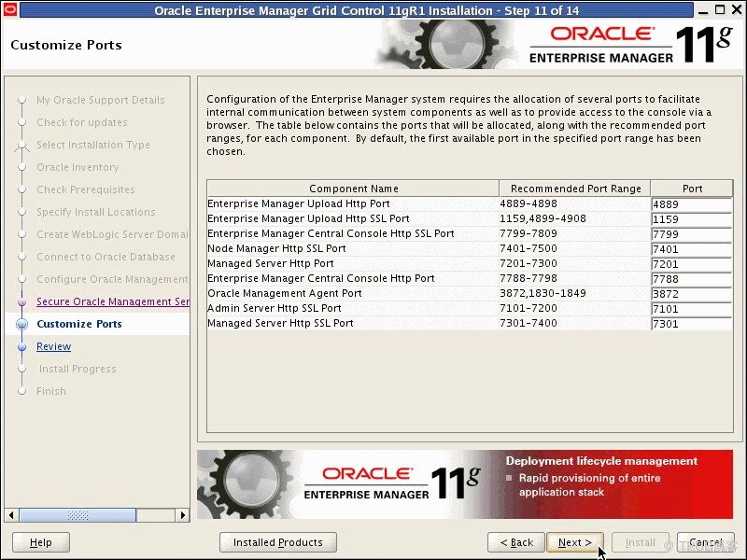Select the Node Manager Http SSL Port name
This screenshot has height=560, width=747.
(276, 248)
